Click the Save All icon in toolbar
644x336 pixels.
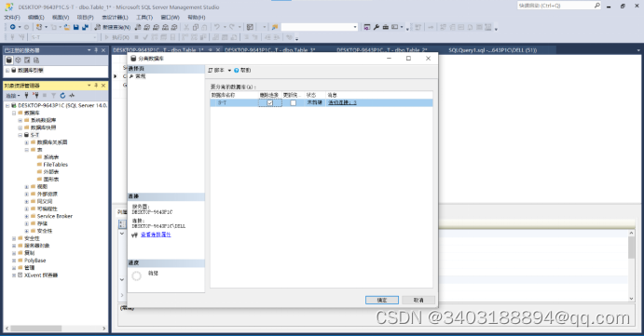point(85,27)
